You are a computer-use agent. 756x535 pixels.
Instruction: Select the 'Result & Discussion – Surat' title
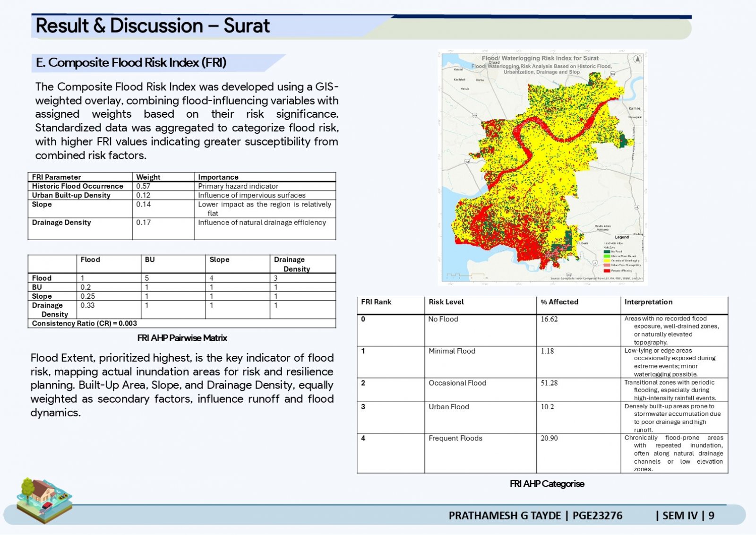[153, 26]
